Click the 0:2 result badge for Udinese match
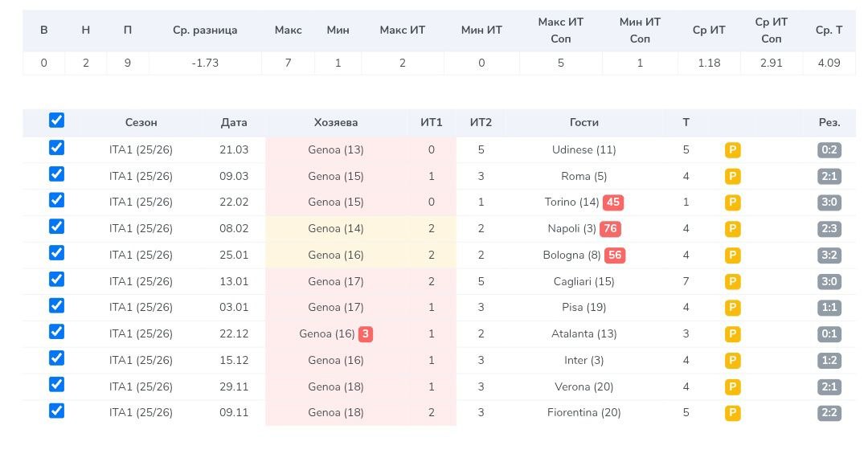The width and height of the screenshot is (868, 462). (829, 150)
